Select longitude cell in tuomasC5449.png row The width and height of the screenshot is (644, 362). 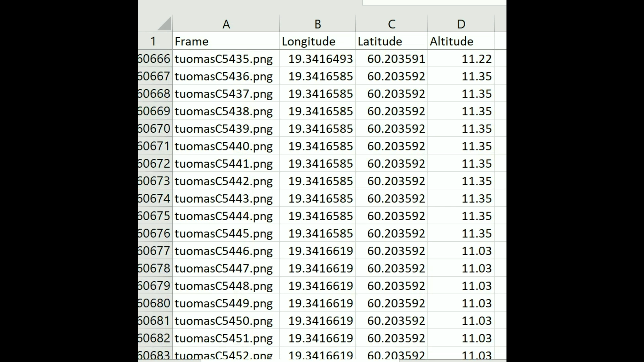coord(318,303)
